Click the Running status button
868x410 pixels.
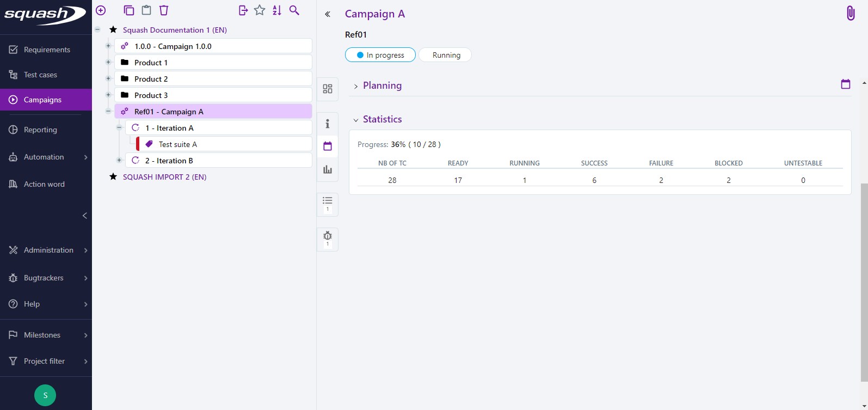[446, 55]
